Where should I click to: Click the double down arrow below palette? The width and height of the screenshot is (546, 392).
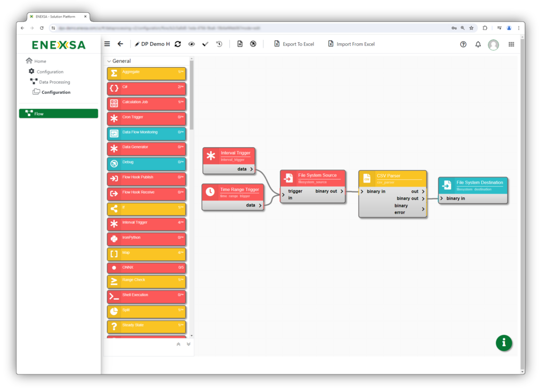pos(188,345)
